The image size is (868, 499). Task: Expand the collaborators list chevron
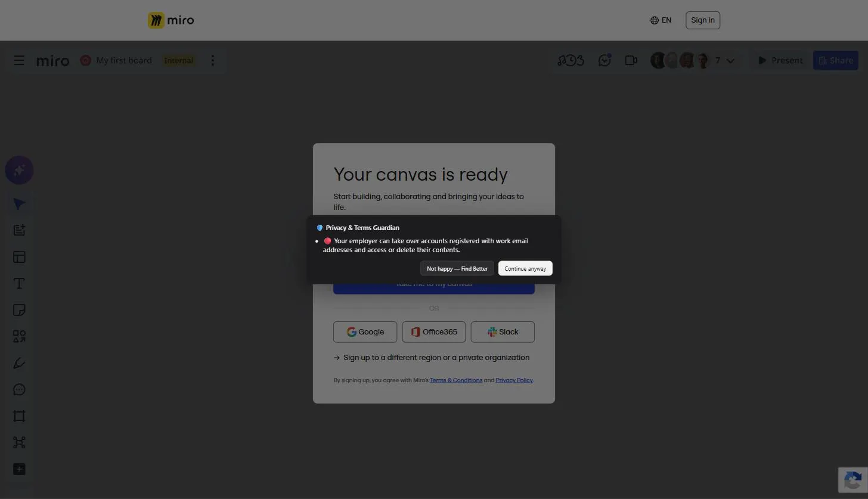[x=730, y=60]
